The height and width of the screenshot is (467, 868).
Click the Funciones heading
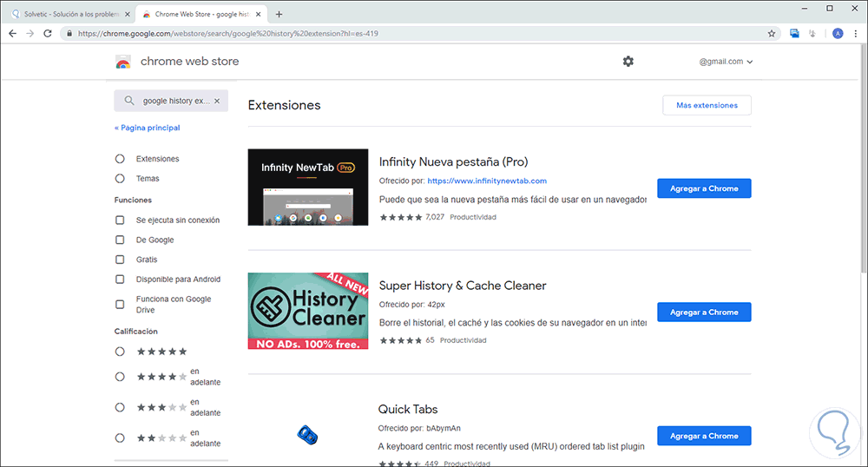[x=133, y=200]
